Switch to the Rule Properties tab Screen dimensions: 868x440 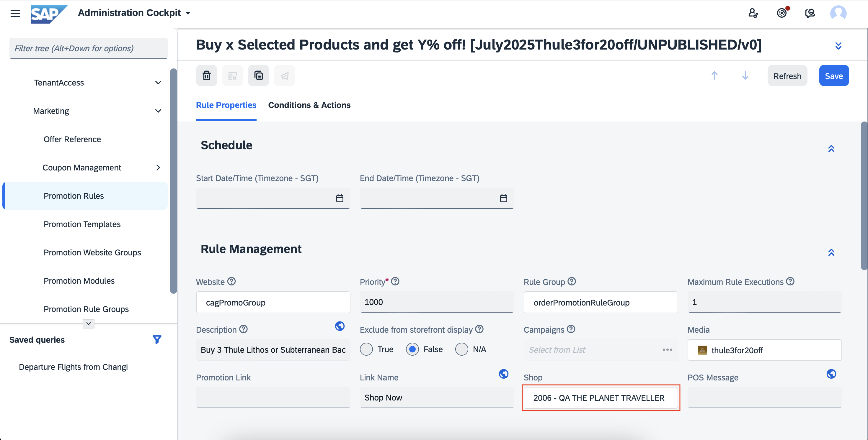226,105
